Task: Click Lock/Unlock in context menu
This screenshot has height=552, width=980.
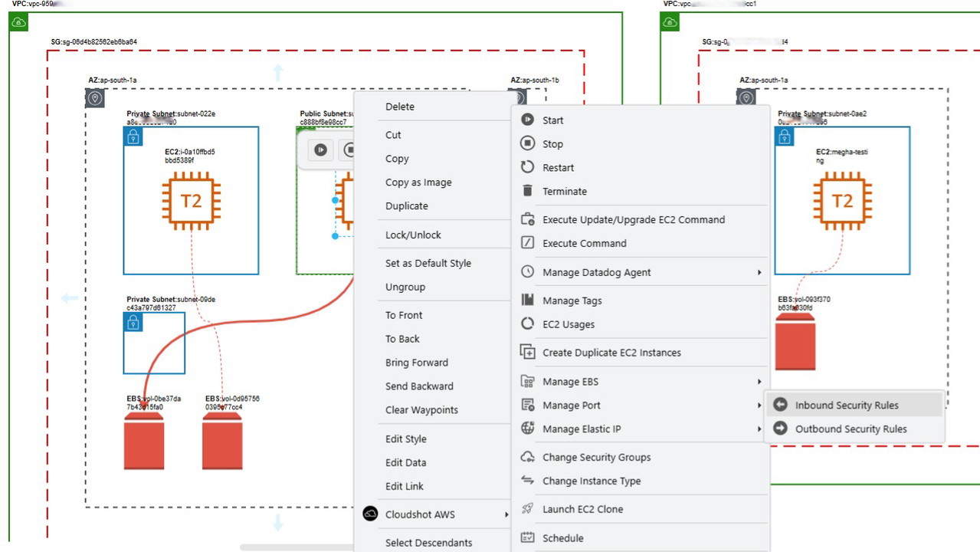Action: point(413,235)
